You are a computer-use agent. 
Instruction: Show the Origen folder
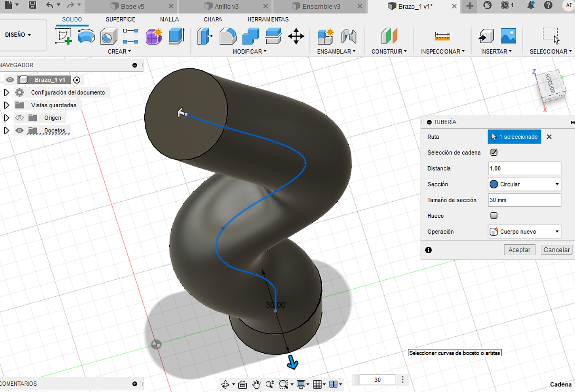(19, 118)
